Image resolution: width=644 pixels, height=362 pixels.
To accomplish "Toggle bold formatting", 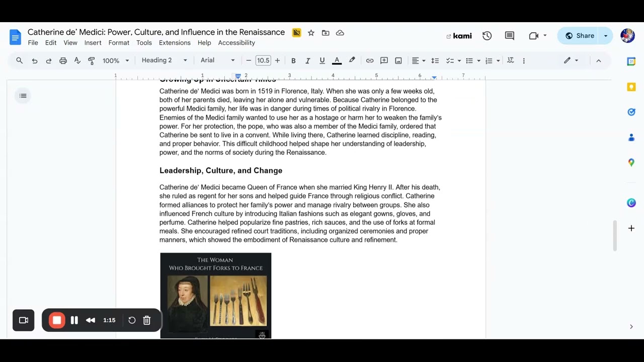I will (x=293, y=60).
